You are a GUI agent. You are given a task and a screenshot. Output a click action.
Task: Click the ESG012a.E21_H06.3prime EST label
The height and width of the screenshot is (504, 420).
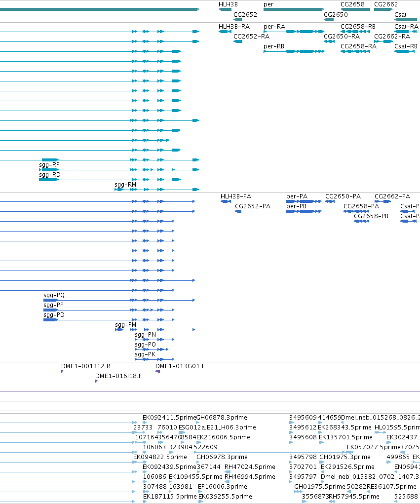click(217, 428)
